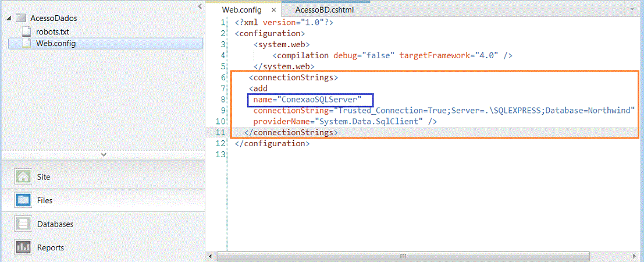The width and height of the screenshot is (644, 262).
Task: Click the <?xml version="1.0"?> line
Action: point(284,22)
